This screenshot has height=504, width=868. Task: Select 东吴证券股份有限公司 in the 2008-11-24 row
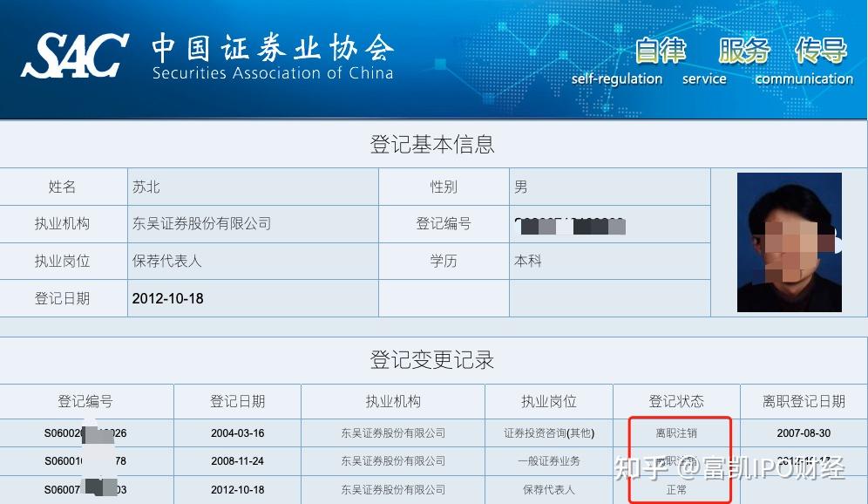pyautogui.click(x=393, y=460)
